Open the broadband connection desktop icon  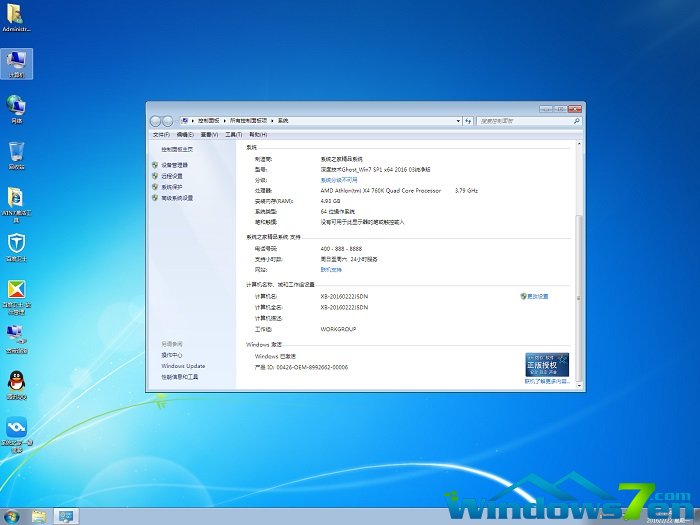16,339
